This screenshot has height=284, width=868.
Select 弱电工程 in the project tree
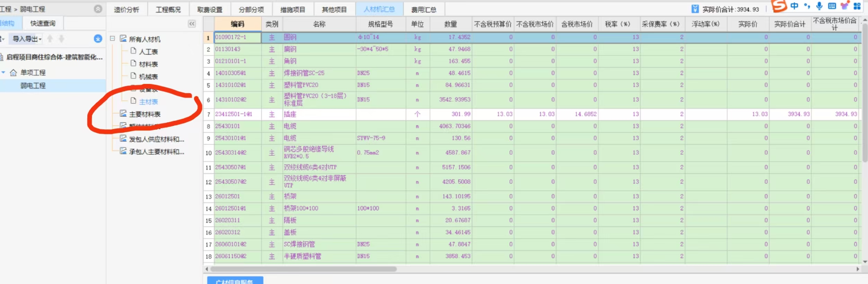tap(33, 86)
